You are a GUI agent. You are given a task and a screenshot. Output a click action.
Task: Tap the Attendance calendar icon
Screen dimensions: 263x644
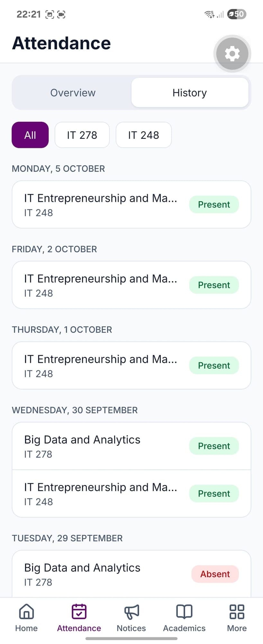tap(79, 611)
